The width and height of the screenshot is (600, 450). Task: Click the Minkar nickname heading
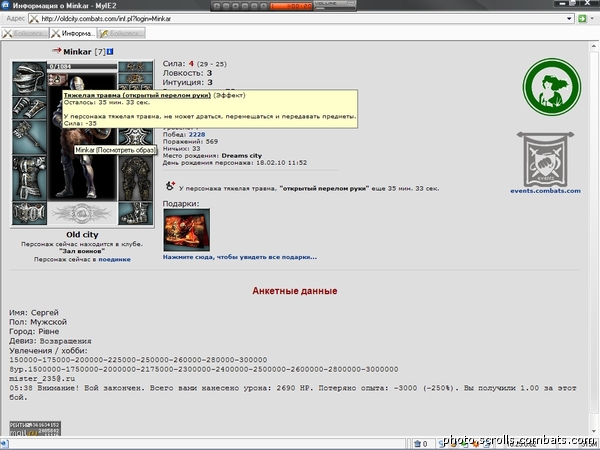(x=77, y=52)
